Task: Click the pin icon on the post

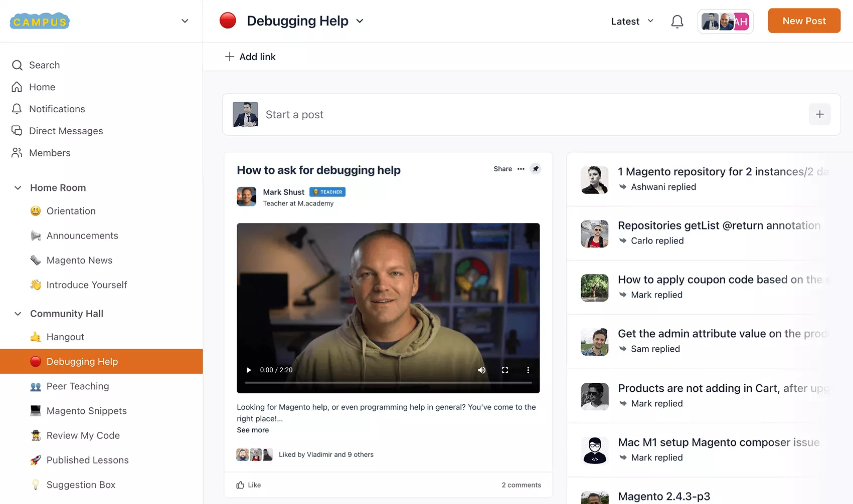Action: click(536, 169)
